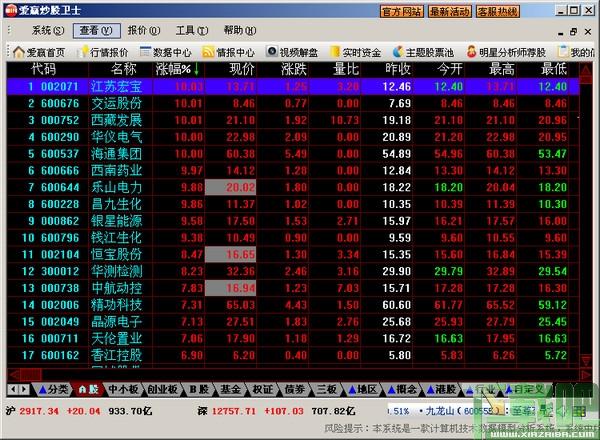600x440 pixels.
Task: Click the 爱赢炒股卫士 app logo icon
Action: tap(11, 10)
